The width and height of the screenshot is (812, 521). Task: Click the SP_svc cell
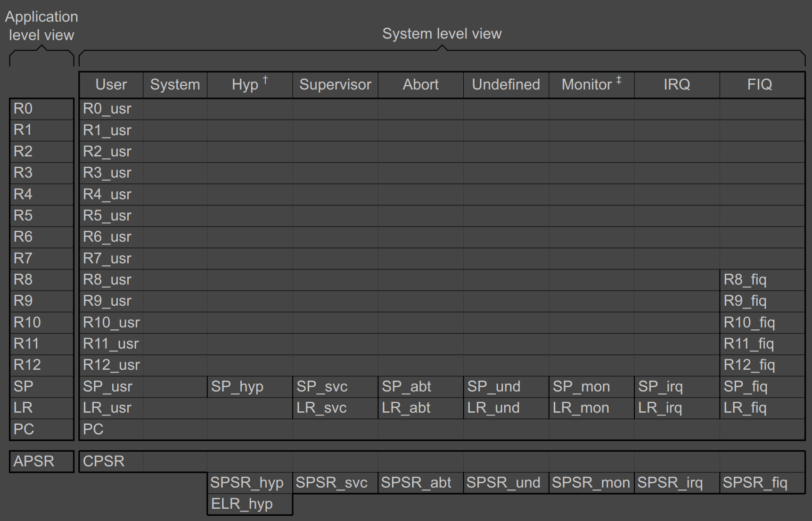(335, 387)
